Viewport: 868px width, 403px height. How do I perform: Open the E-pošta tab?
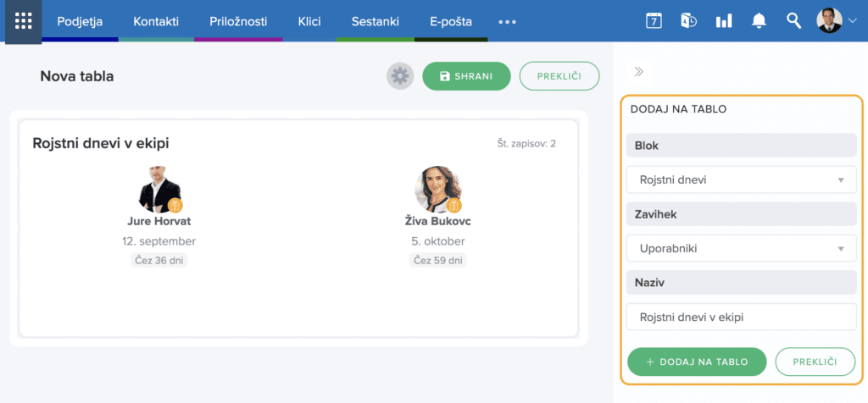tap(451, 21)
